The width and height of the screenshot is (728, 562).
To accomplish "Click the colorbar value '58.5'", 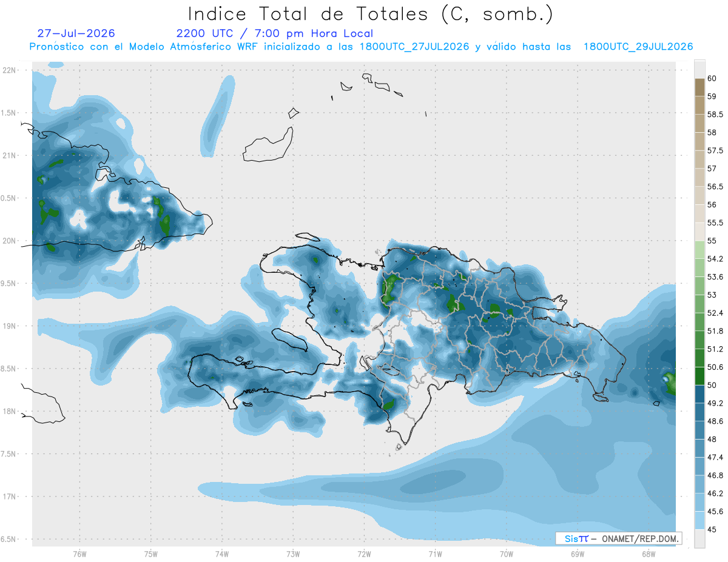I will click(x=715, y=115).
